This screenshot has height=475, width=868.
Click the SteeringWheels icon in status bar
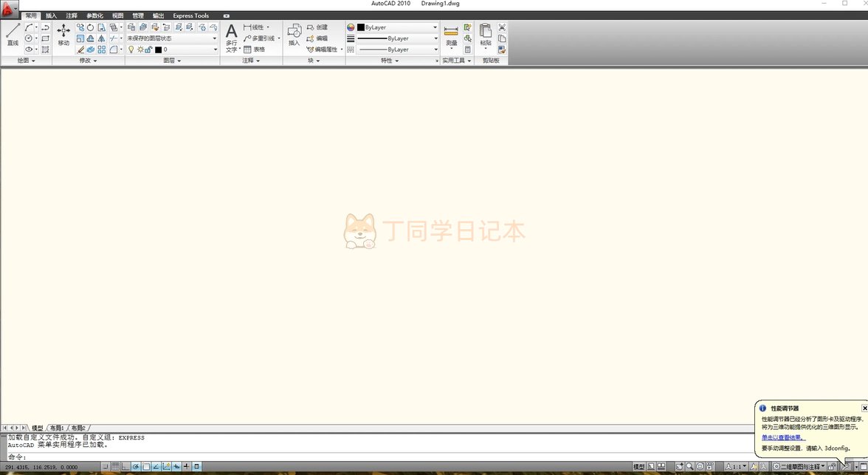pyautogui.click(x=700, y=467)
